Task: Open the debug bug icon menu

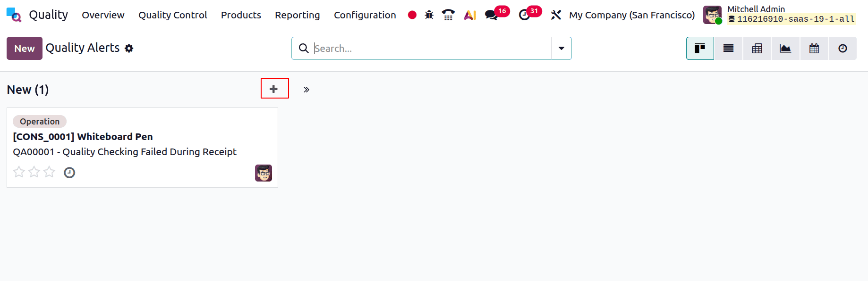Action: click(x=429, y=15)
